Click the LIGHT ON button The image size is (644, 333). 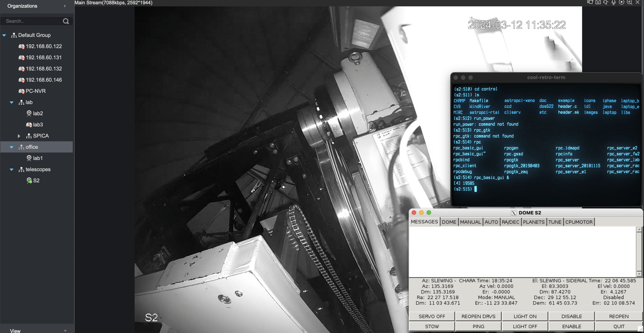525,316
